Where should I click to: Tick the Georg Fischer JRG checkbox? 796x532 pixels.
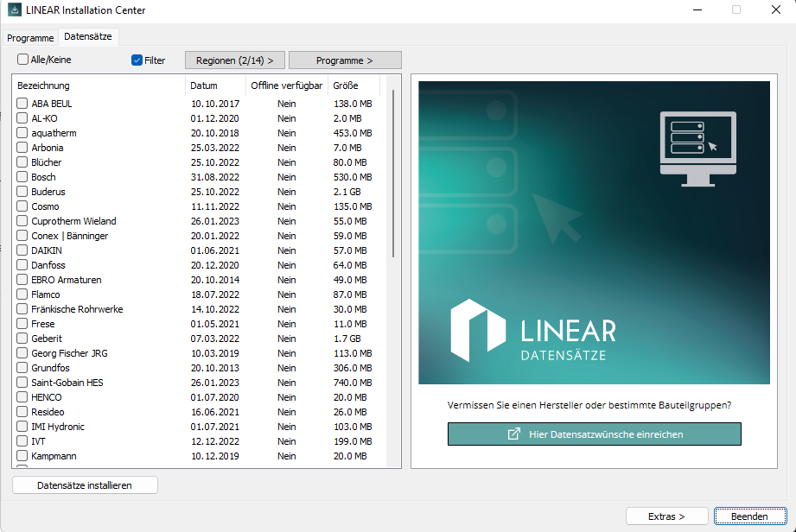[x=22, y=353]
